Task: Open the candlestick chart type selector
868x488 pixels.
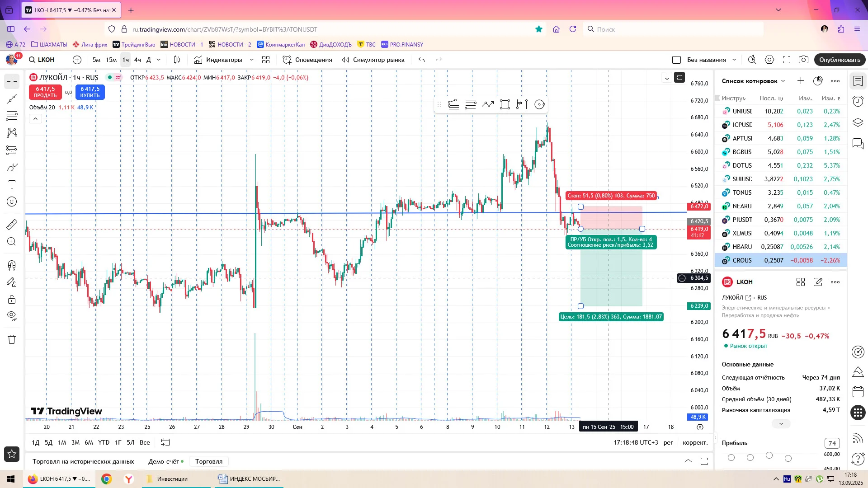Action: click(x=177, y=60)
